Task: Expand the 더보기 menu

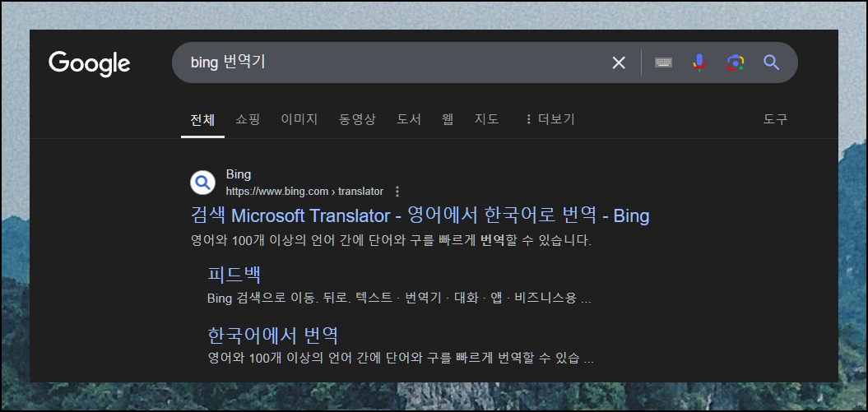Action: (550, 119)
